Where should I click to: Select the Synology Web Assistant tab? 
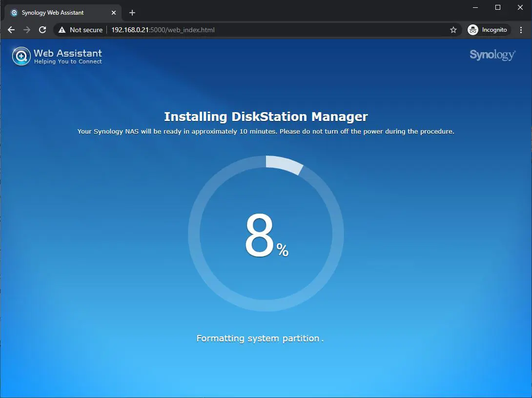63,13
